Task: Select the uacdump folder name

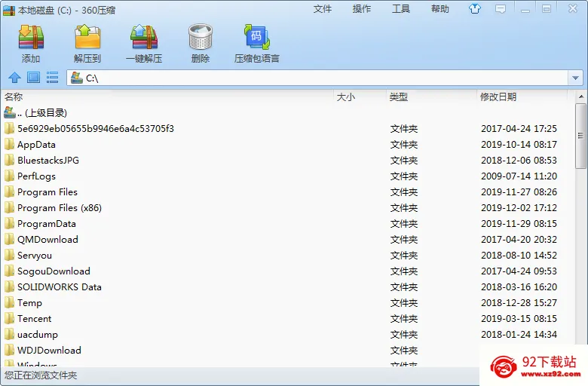Action: tap(38, 335)
